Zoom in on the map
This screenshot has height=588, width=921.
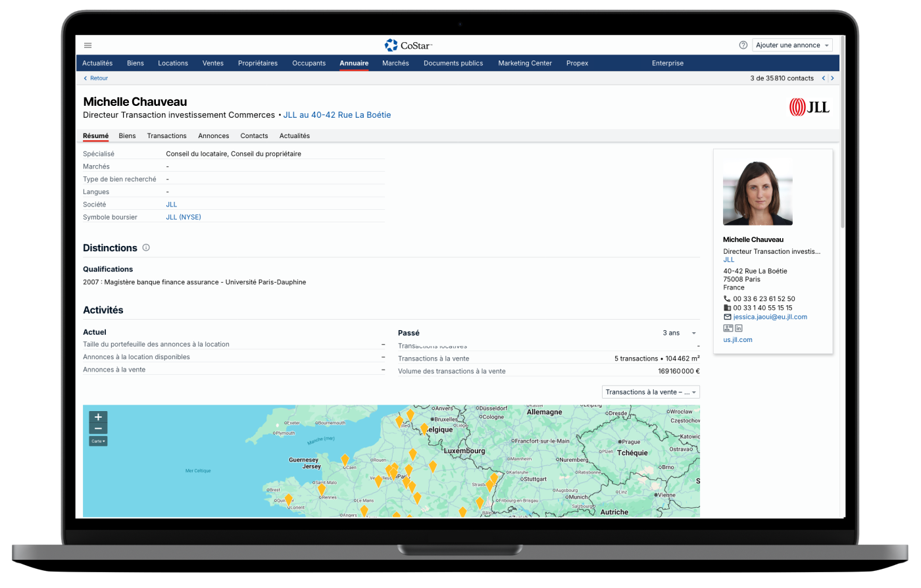click(x=98, y=417)
